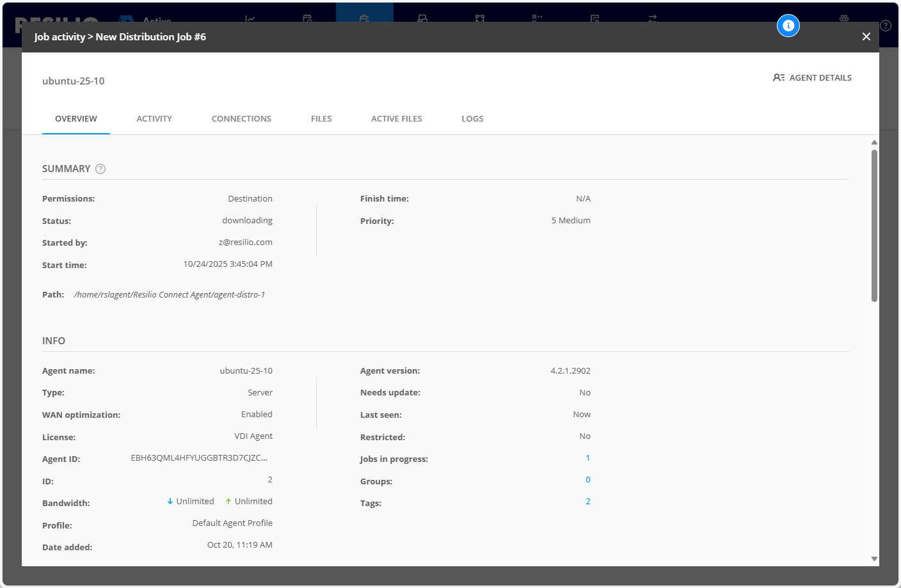The image size is (901, 588).
Task: Select the Overview tab
Action: point(76,119)
